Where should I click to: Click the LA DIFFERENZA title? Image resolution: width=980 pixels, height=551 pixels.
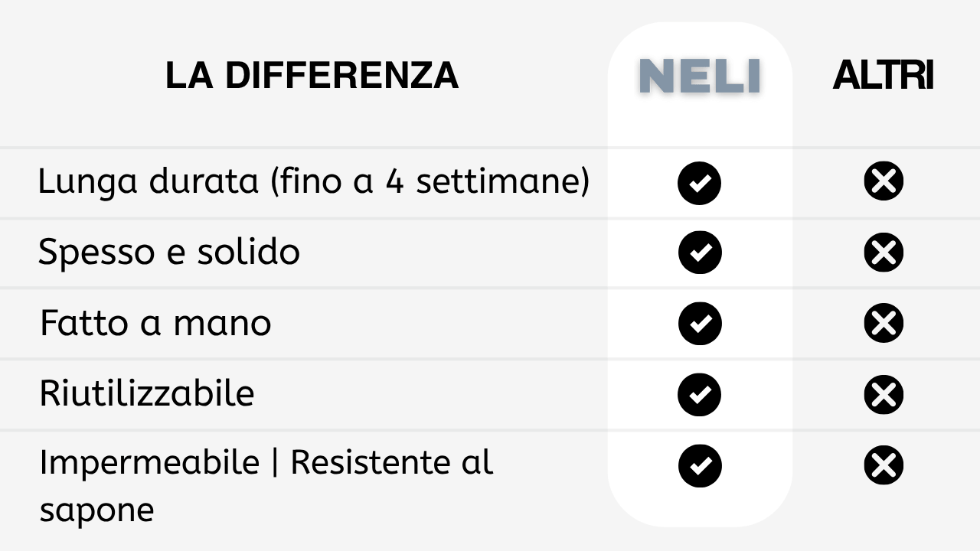pyautogui.click(x=312, y=76)
